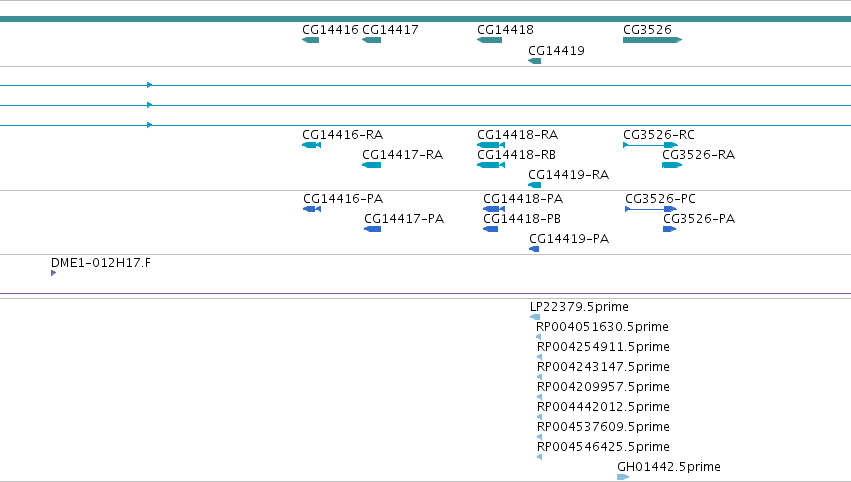Select the CG14416-PA protein glyph
The height and width of the screenshot is (482, 851).
tap(312, 209)
